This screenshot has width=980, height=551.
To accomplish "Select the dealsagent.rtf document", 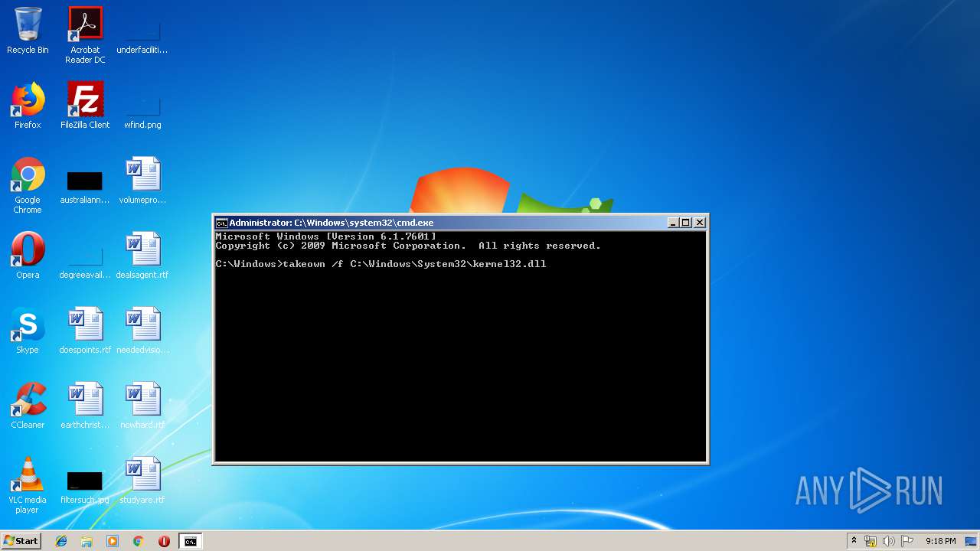I will tap(142, 256).
